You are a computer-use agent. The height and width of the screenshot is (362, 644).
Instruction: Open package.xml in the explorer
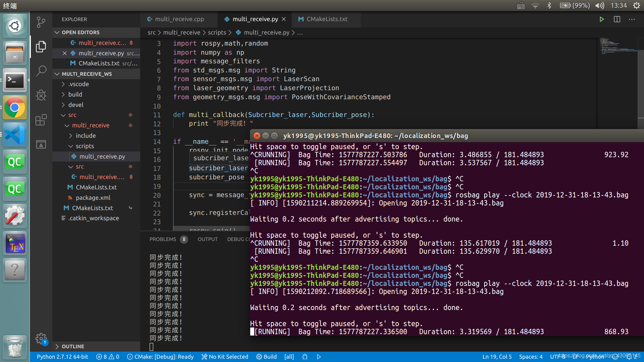(93, 198)
